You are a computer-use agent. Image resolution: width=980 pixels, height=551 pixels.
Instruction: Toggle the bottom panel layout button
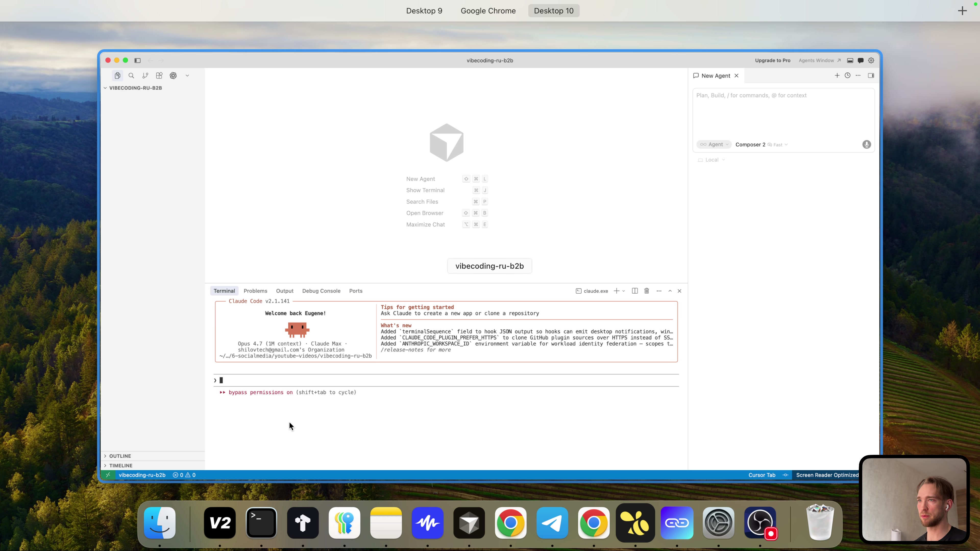(850, 60)
